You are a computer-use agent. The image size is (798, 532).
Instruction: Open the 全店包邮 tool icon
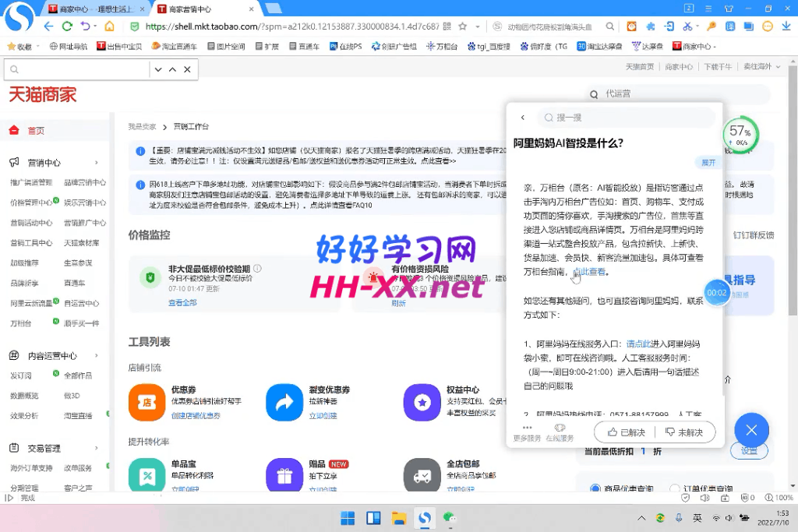click(422, 474)
